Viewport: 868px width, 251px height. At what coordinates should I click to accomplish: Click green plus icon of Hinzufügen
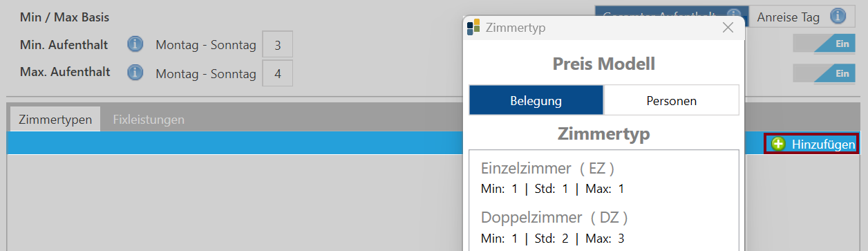click(x=779, y=144)
